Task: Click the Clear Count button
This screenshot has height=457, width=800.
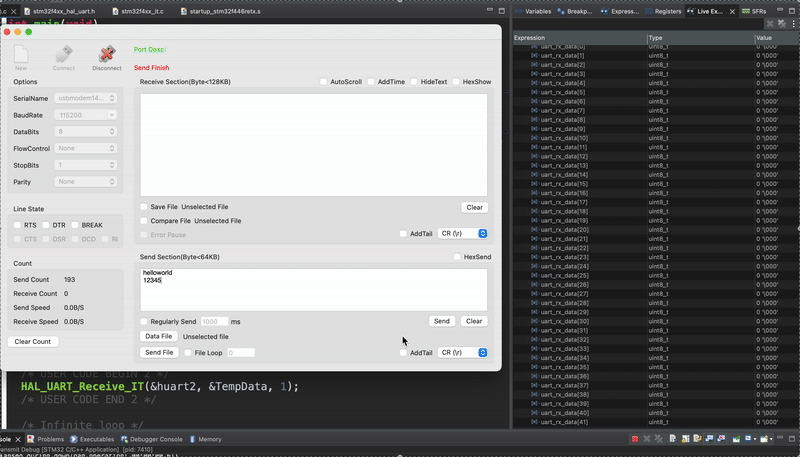Action: 33,341
